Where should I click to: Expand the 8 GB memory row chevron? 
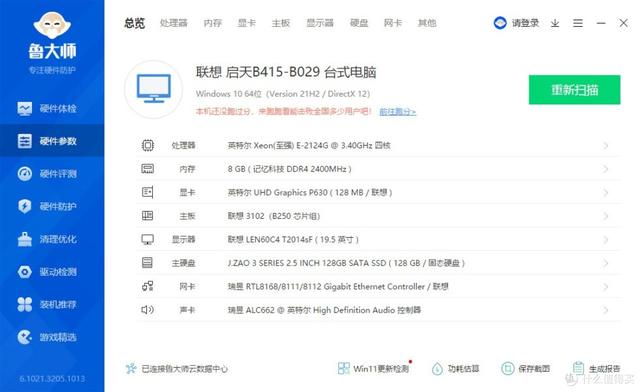click(606, 169)
